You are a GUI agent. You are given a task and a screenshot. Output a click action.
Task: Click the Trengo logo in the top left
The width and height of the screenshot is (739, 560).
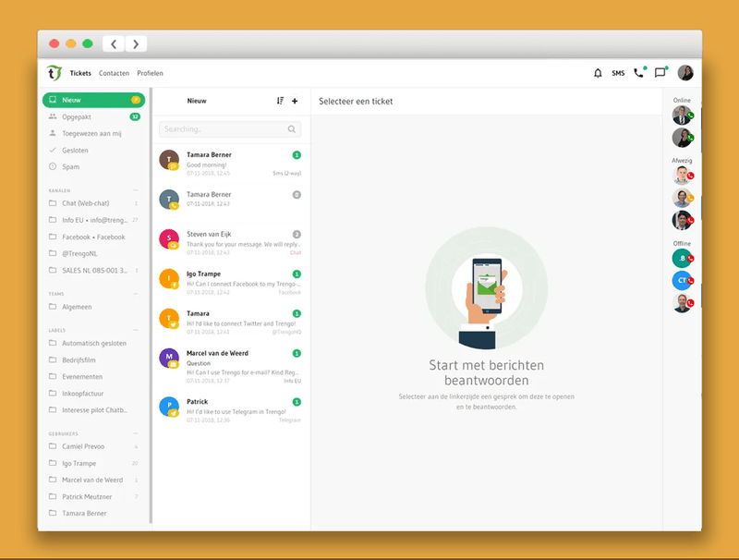click(x=55, y=73)
